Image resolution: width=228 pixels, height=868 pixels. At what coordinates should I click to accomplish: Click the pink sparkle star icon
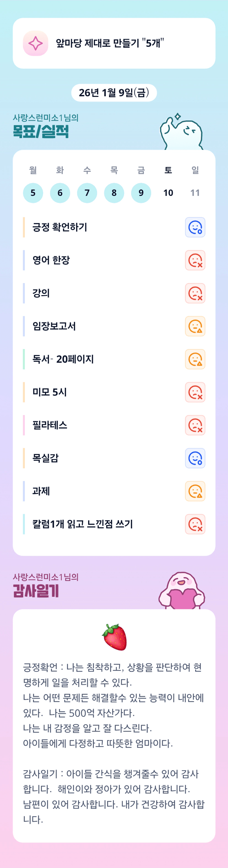35,43
